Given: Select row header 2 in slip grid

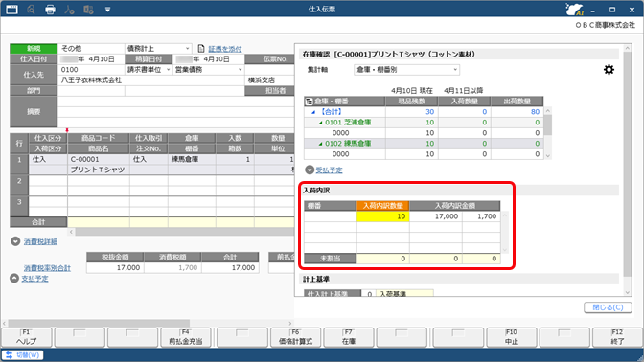Looking at the screenshot, I should point(19,186).
